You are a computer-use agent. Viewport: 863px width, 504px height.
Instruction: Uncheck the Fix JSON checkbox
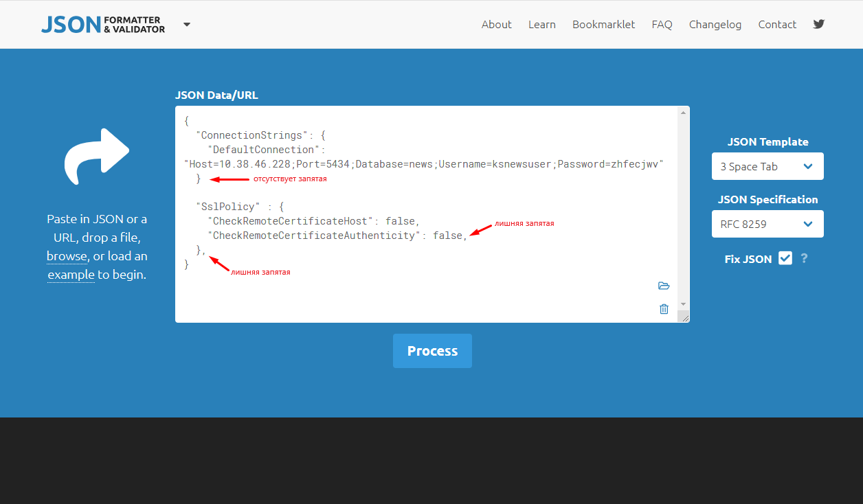coord(785,258)
